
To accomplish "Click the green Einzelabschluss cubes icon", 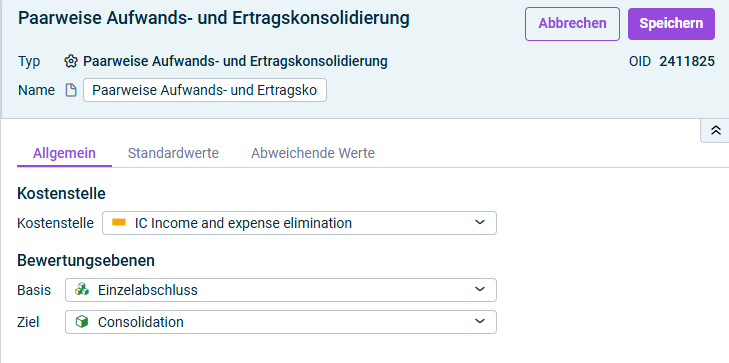I will [82, 290].
